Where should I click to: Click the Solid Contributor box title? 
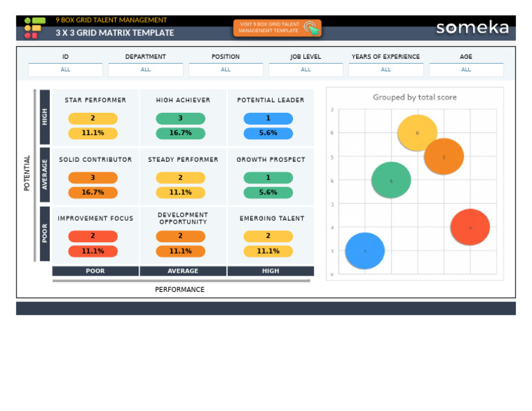(96, 160)
